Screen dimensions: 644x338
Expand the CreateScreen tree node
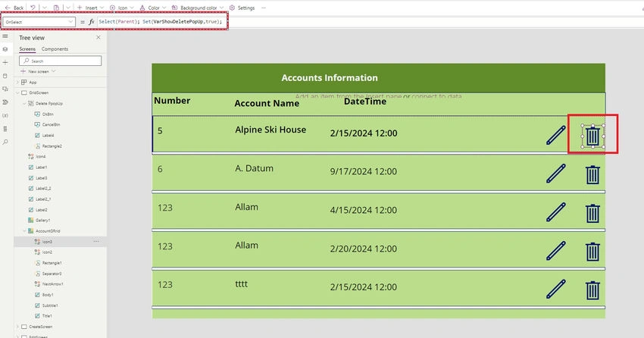point(17,327)
